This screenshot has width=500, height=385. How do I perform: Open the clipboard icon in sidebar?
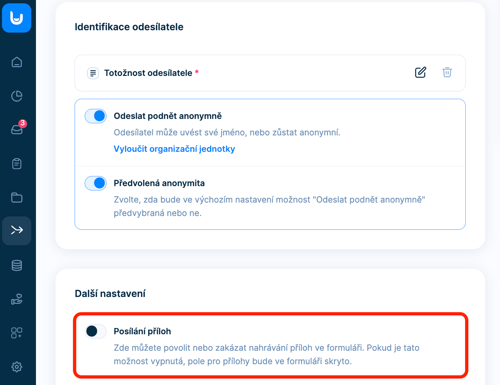tap(17, 164)
